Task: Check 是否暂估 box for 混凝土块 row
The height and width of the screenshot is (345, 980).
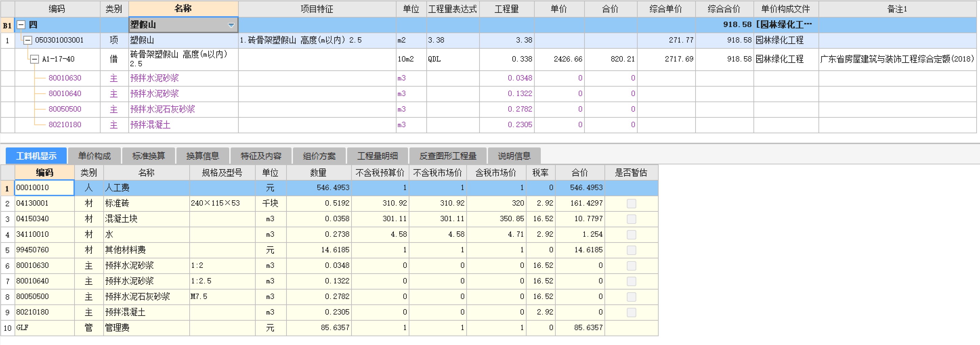Action: (631, 219)
